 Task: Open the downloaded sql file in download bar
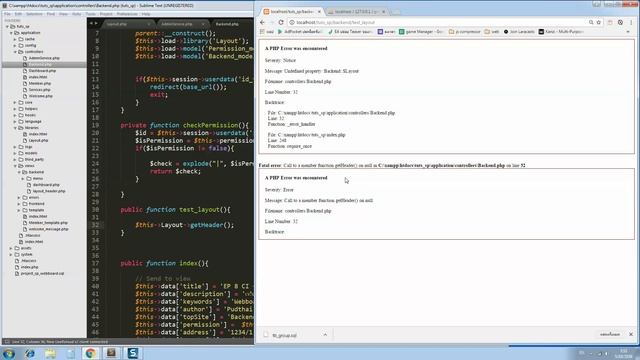(x=284, y=335)
